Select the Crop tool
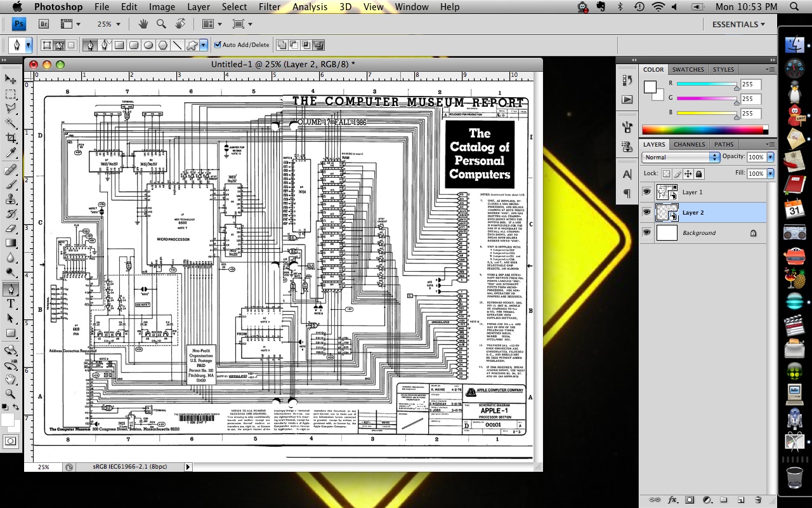Screen dimensions: 812x508 pyautogui.click(x=11, y=138)
